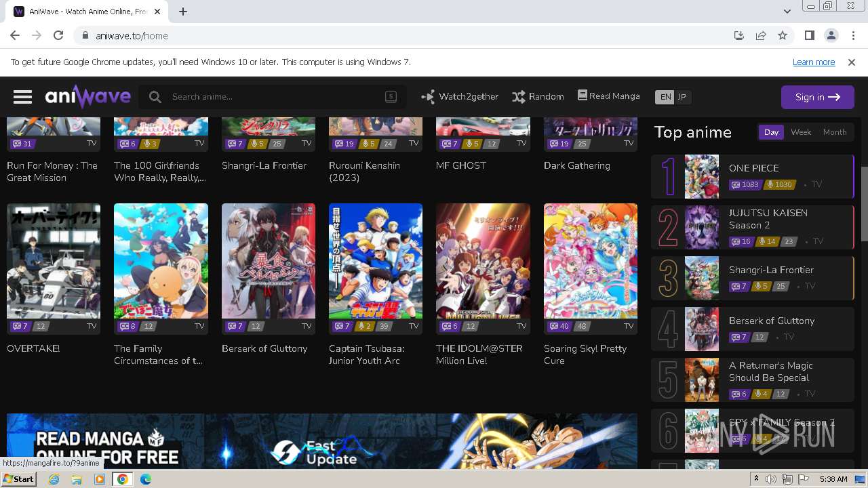This screenshot has height=488, width=868.
Task: Select the Day tab in Top anime
Action: (771, 132)
